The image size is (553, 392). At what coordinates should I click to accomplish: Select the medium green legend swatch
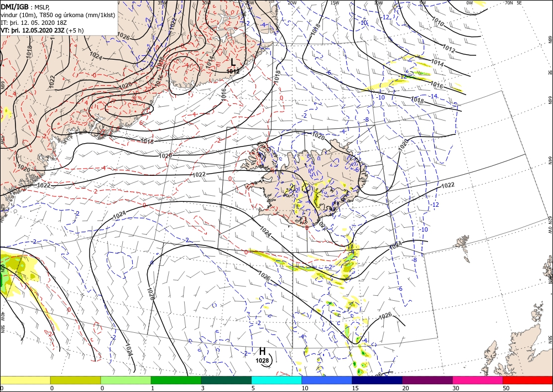[x=176, y=380]
